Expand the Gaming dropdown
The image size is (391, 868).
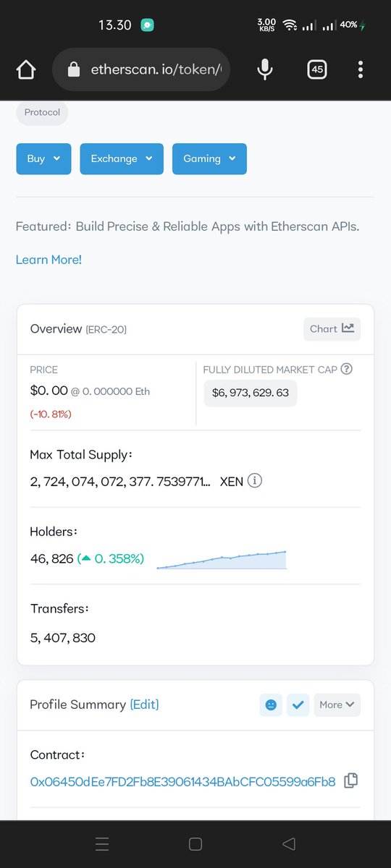pos(209,158)
